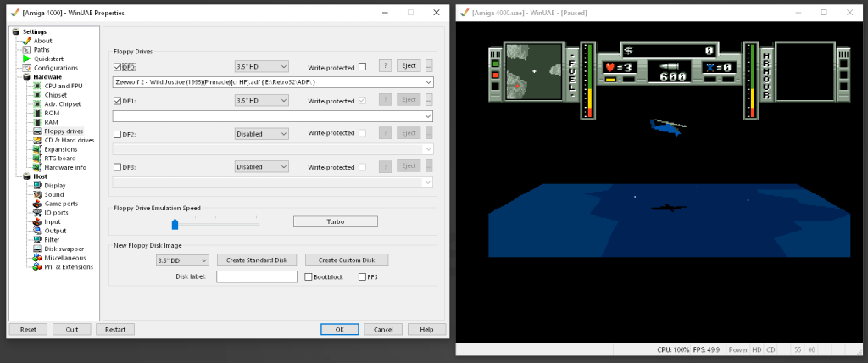Open the CD & Hard drives page

[70, 140]
